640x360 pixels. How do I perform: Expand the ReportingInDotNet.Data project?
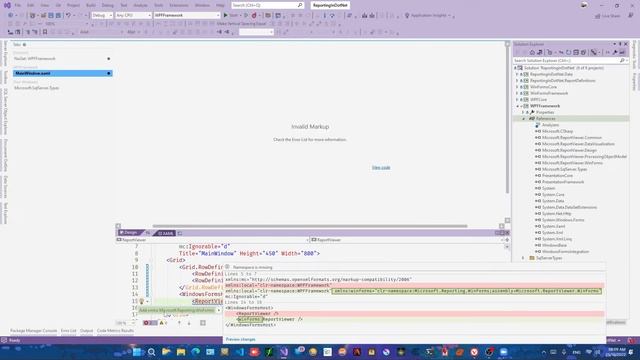click(x=517, y=74)
